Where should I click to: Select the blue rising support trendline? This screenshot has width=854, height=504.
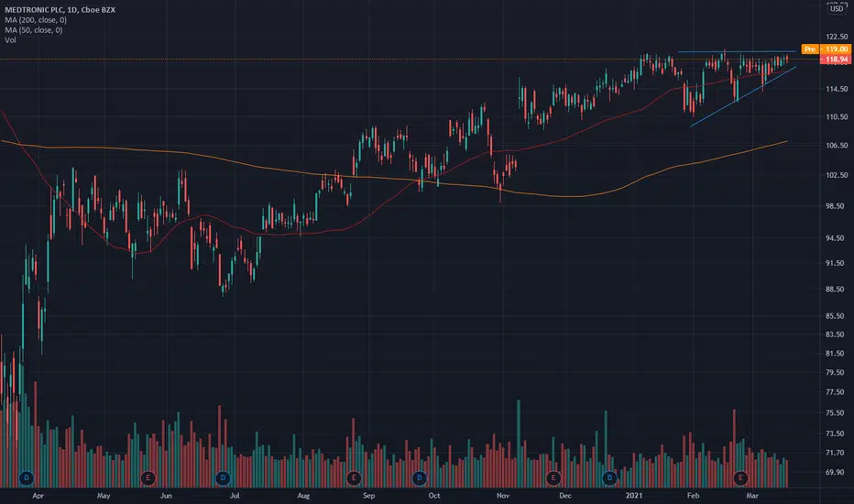pos(743,96)
